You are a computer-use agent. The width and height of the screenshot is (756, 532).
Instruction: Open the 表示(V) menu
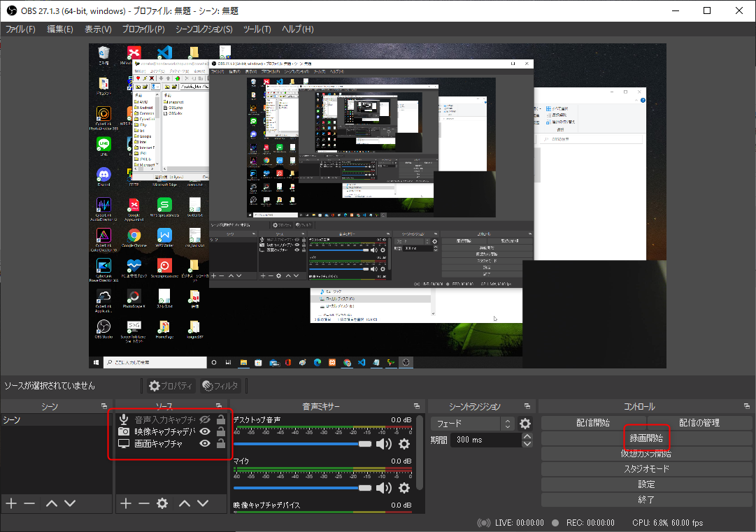click(98, 29)
